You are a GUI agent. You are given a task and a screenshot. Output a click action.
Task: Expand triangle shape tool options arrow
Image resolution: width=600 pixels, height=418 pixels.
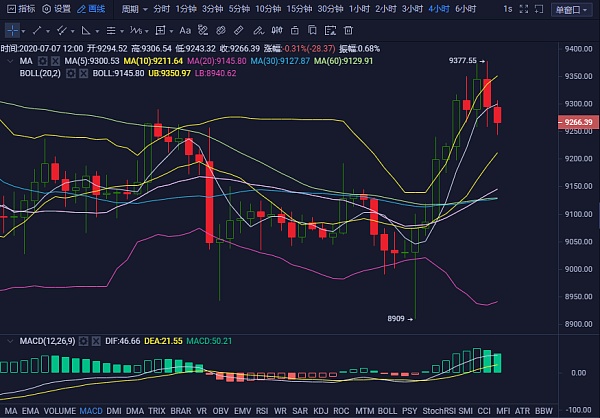pos(97,31)
